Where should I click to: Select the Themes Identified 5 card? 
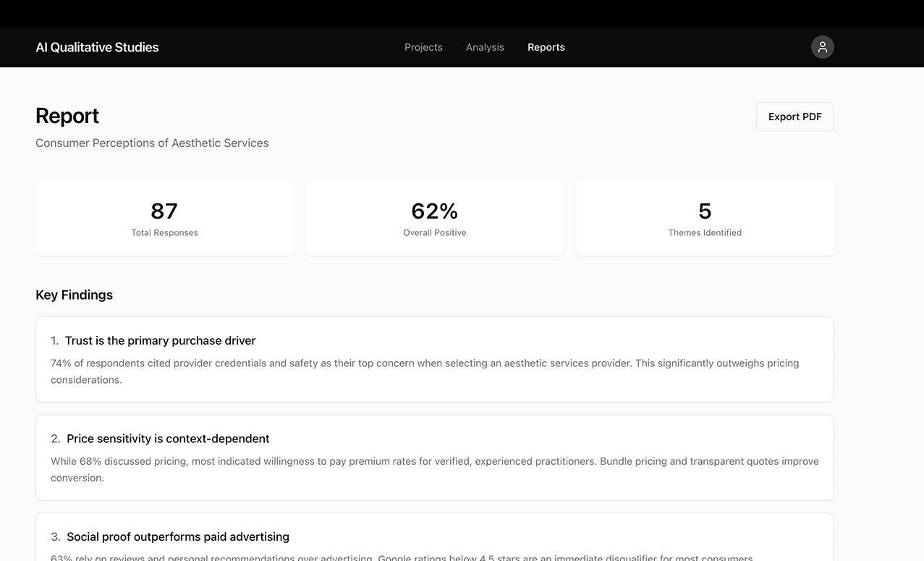[x=705, y=218]
